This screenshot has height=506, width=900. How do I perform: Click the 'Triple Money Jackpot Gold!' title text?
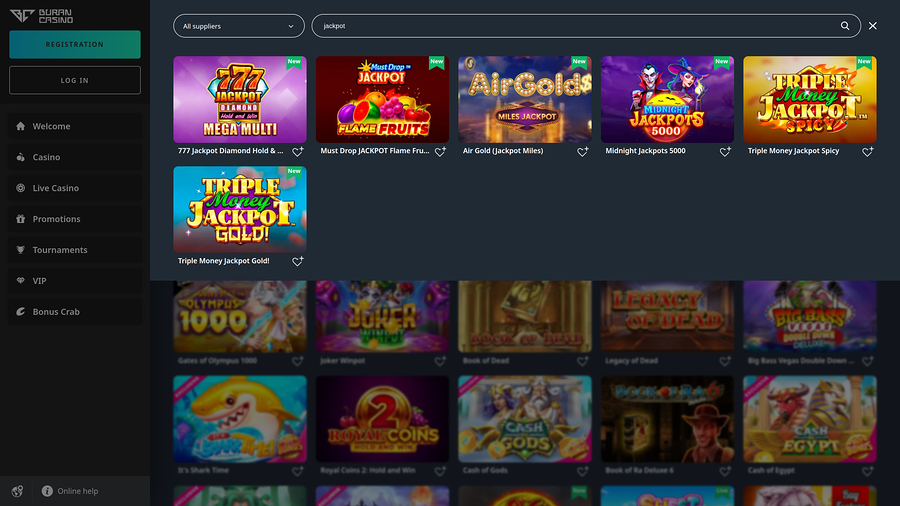coord(223,261)
